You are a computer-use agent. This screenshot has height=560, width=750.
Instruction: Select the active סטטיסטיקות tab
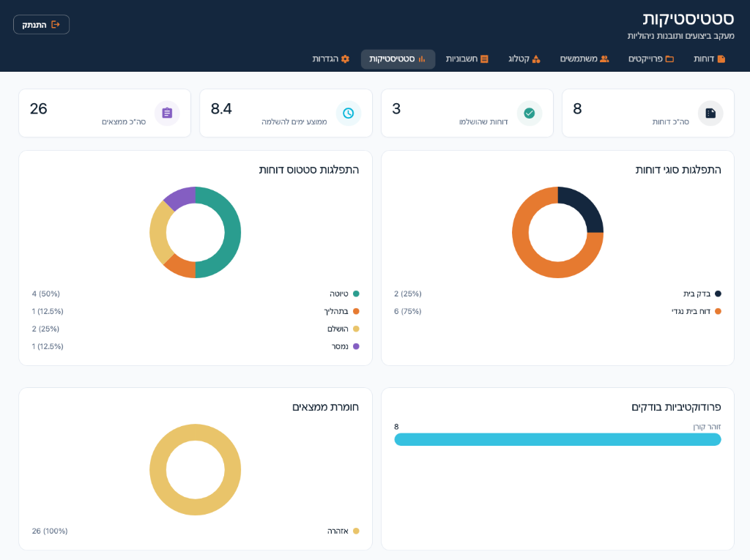click(398, 59)
